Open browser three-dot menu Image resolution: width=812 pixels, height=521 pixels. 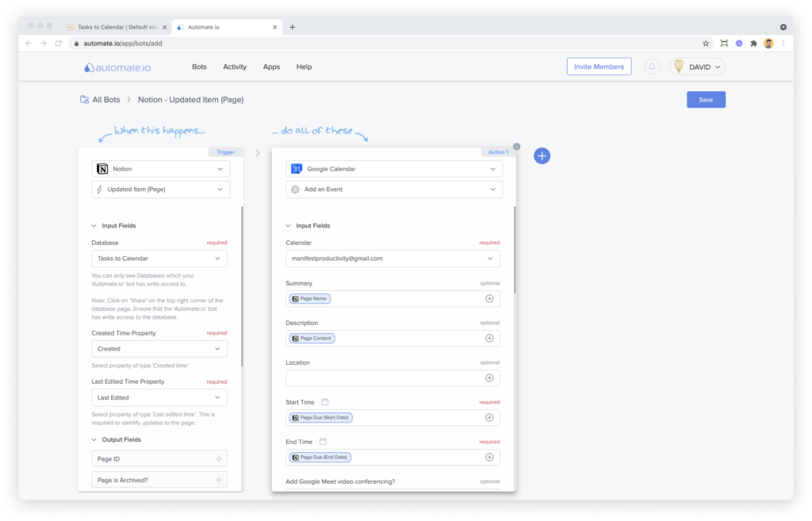point(783,44)
